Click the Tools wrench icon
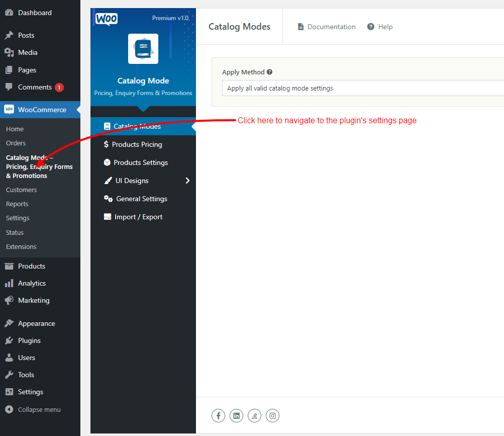The height and width of the screenshot is (436, 504). click(x=9, y=375)
